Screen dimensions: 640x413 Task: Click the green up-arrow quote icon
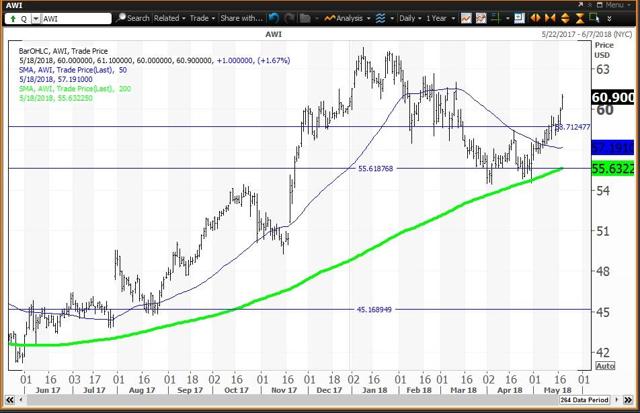click(13, 19)
